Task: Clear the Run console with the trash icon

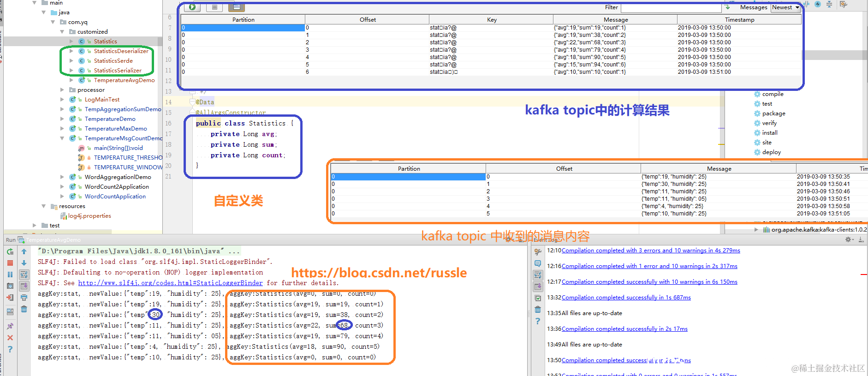Action: click(x=24, y=309)
